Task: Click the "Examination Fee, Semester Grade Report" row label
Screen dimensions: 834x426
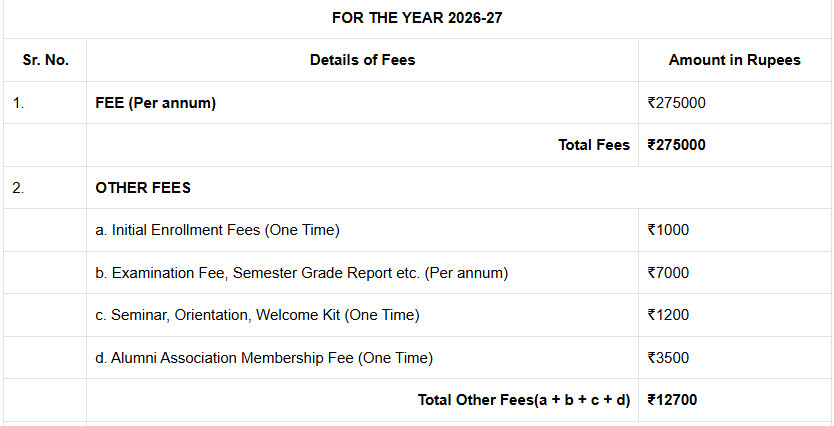Action: pyautogui.click(x=302, y=273)
